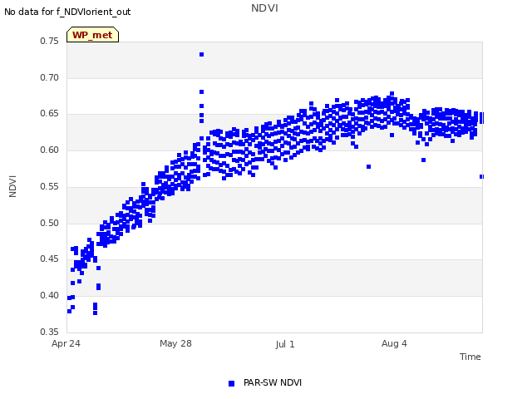Viewport: 532px width, 399px height.
Task: Click the 0.60 y-axis tick label
Action: click(x=50, y=150)
